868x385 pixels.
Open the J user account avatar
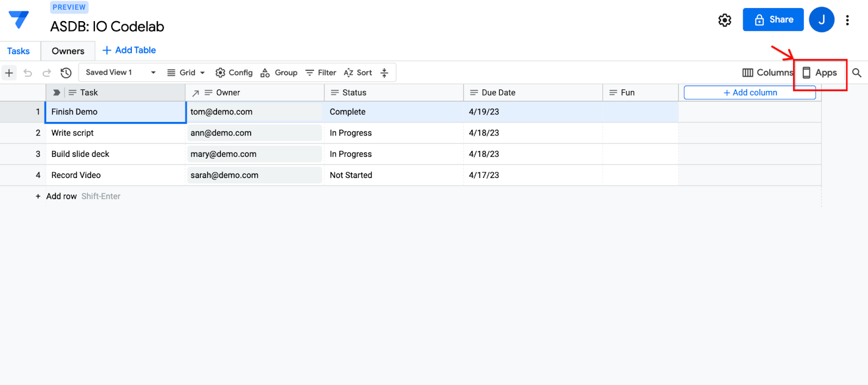tap(821, 20)
